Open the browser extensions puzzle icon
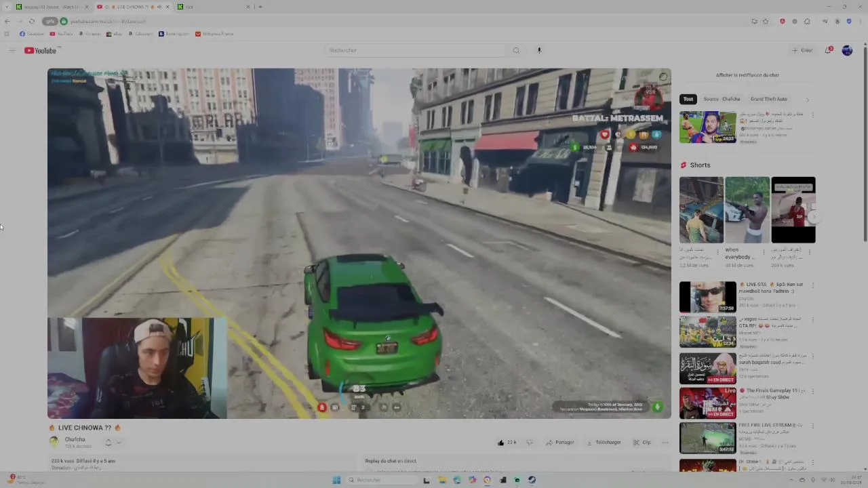 point(807,21)
